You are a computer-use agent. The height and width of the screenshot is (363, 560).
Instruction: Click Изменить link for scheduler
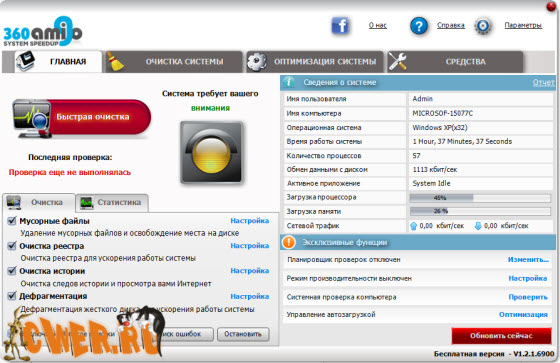pyautogui.click(x=528, y=260)
